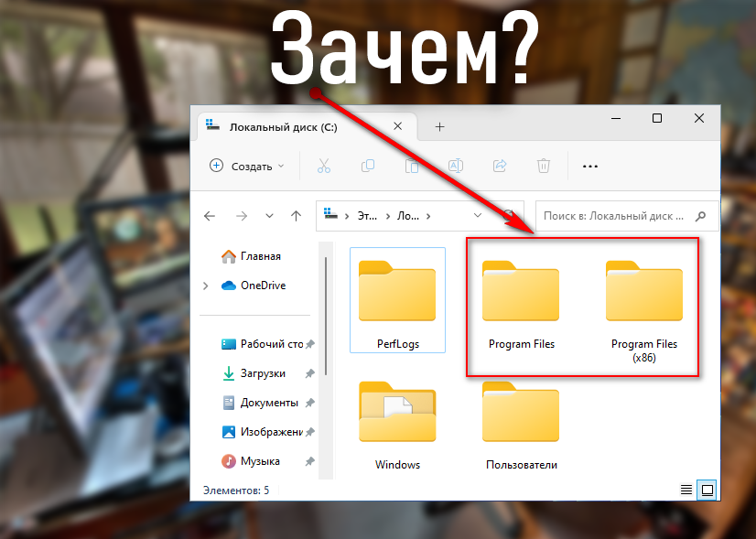
Task: Select the Windows folder
Action: (398, 425)
